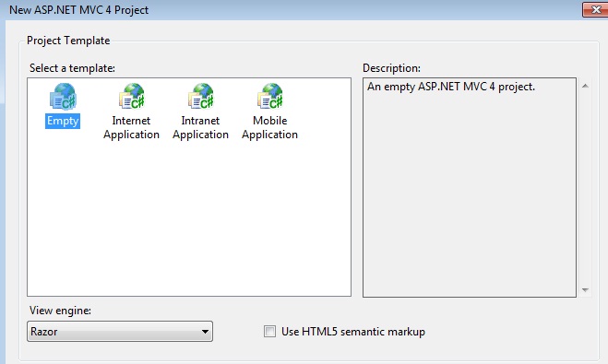Close the New ASP.NET MVC 4 Project dialog
608x364 pixels.
(x=596, y=10)
